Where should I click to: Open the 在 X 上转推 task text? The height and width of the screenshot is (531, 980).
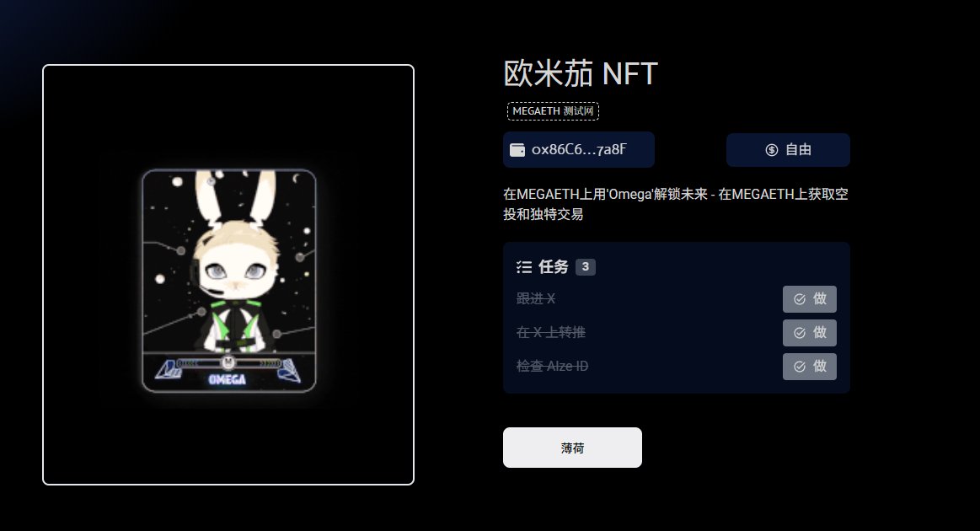pyautogui.click(x=550, y=332)
